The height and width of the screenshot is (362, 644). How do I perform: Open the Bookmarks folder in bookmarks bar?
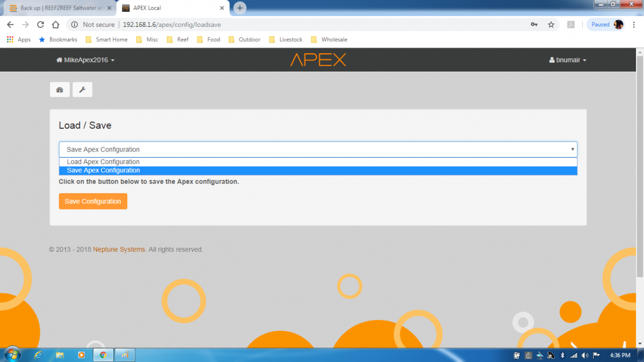(58, 40)
